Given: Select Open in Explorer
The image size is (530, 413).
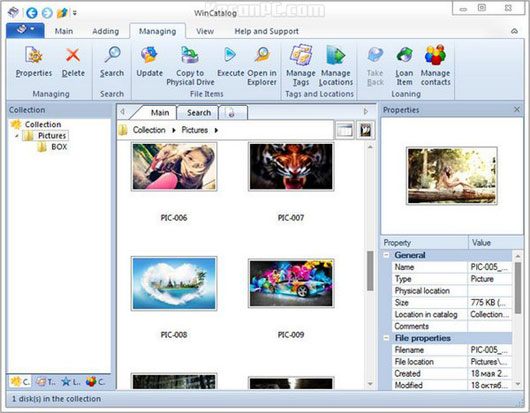Looking at the screenshot, I should point(262,66).
